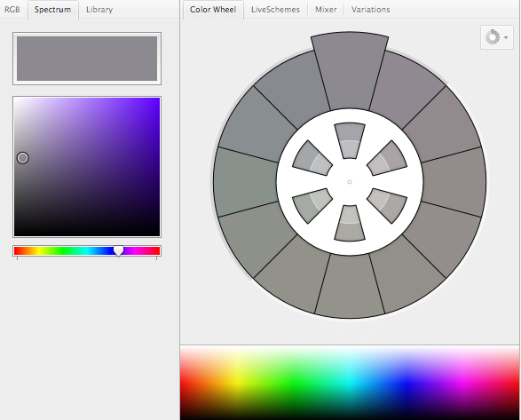Select the lower-right inner wedge of wheel
Screen dimensions: 521x420
pyautogui.click(x=388, y=205)
